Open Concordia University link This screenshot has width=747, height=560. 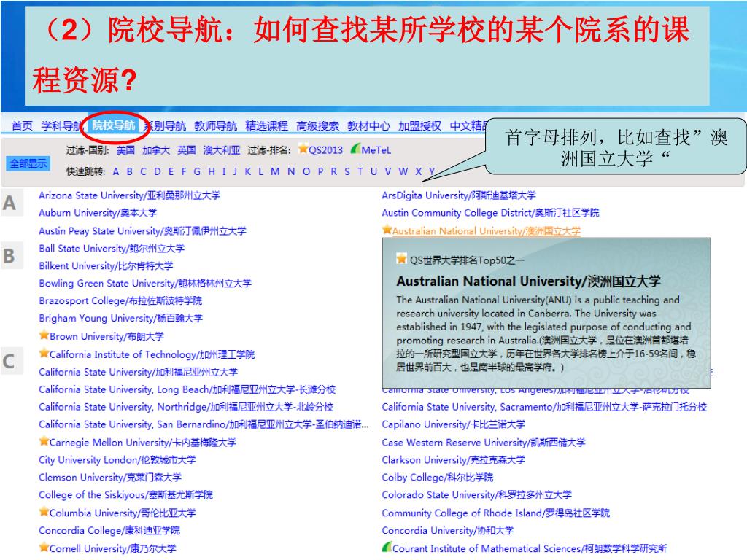(448, 531)
